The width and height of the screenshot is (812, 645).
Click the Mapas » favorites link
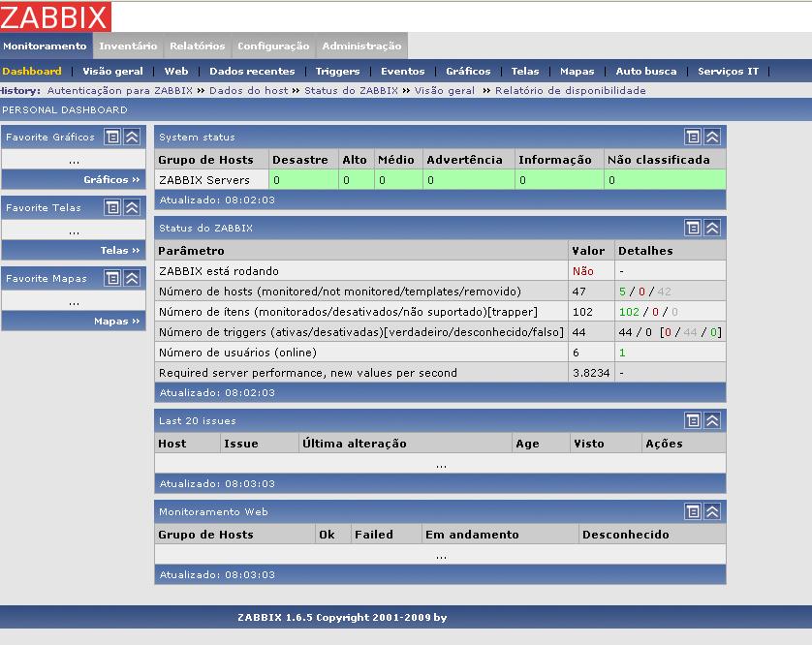[117, 322]
